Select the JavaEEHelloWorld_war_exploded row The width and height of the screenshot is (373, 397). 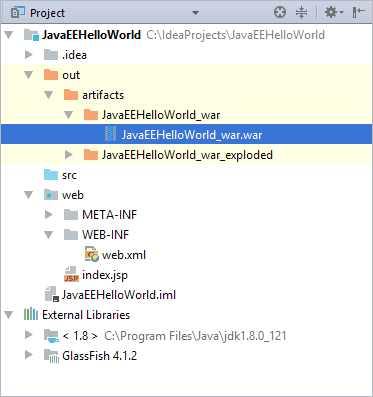pos(186,155)
